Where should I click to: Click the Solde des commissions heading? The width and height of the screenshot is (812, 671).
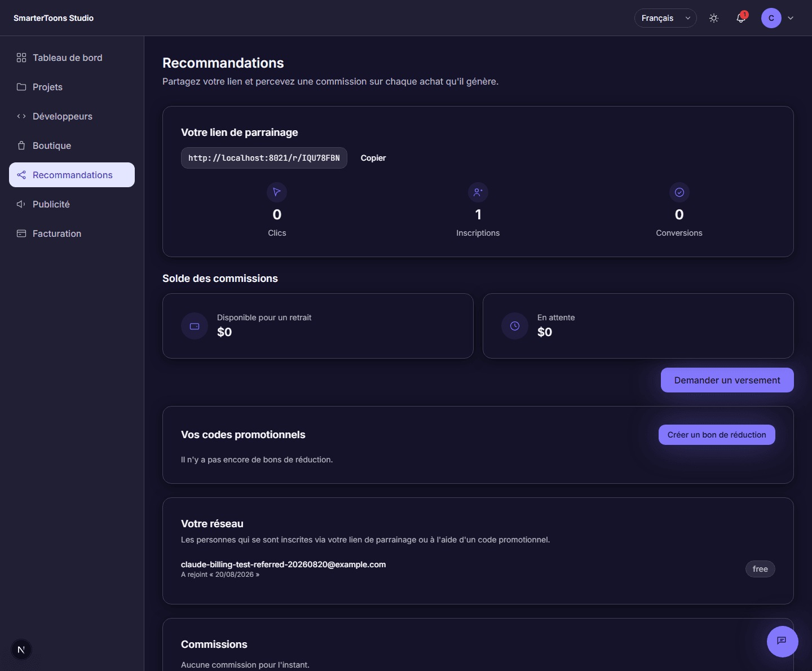coord(220,279)
